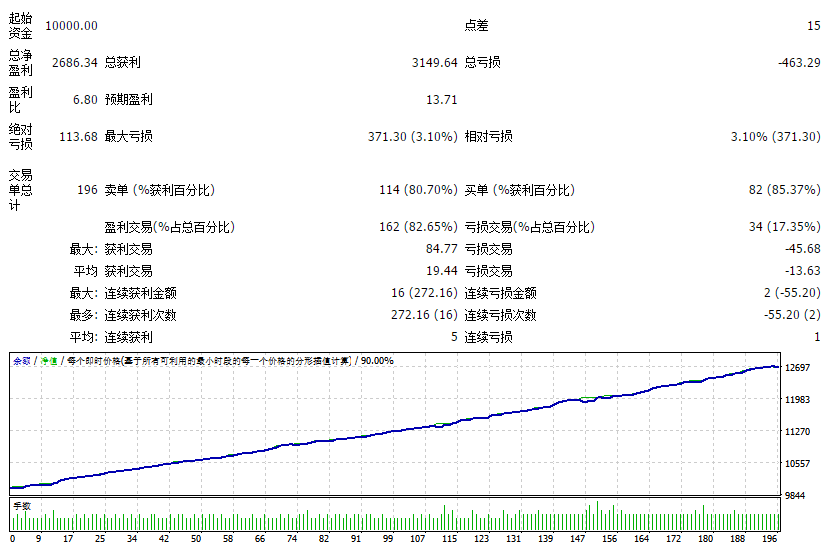Click the end of the balance curve

tap(777, 367)
